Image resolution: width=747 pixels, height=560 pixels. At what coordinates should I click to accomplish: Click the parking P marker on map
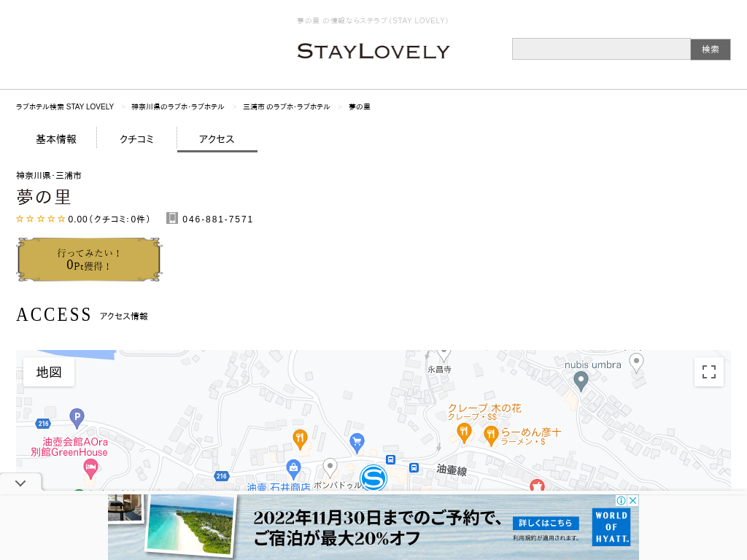point(77,418)
